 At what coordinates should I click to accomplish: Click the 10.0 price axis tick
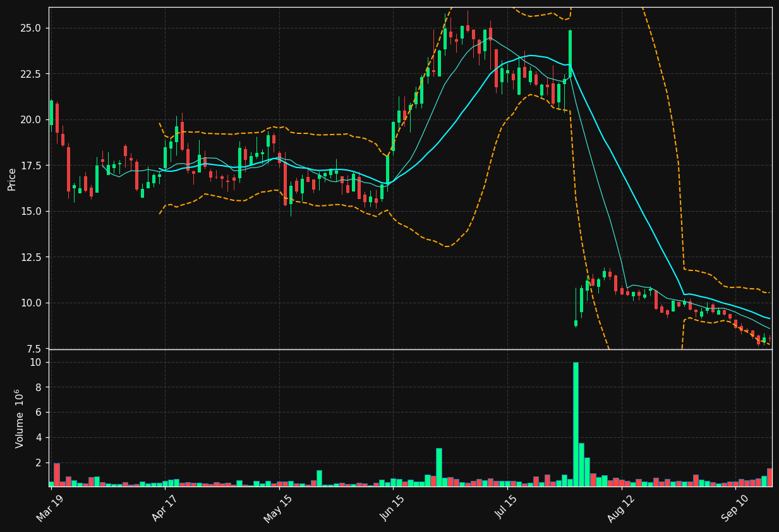coord(30,303)
